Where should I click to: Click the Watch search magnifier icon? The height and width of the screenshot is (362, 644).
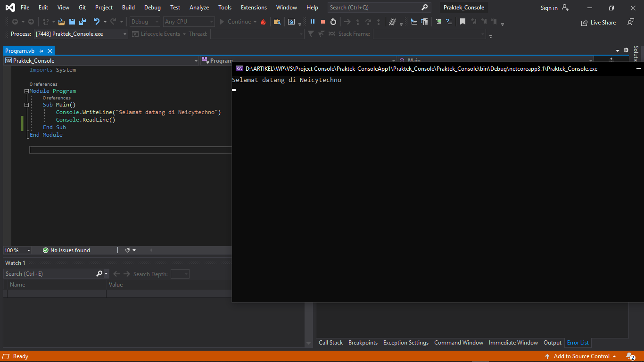(x=99, y=274)
